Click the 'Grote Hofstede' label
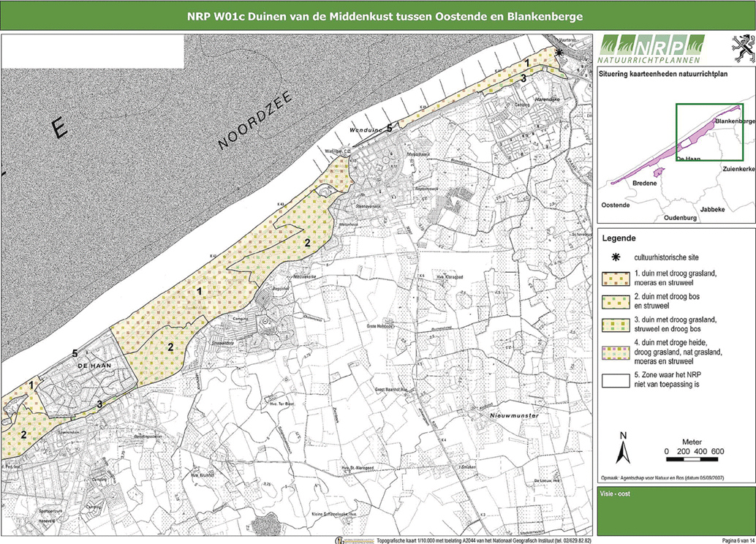 tap(380, 326)
